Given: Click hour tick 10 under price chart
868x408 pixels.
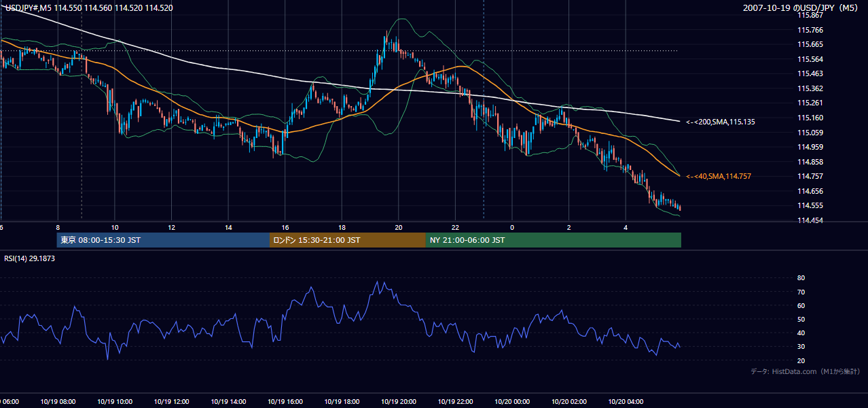Looking at the screenshot, I should [115, 227].
